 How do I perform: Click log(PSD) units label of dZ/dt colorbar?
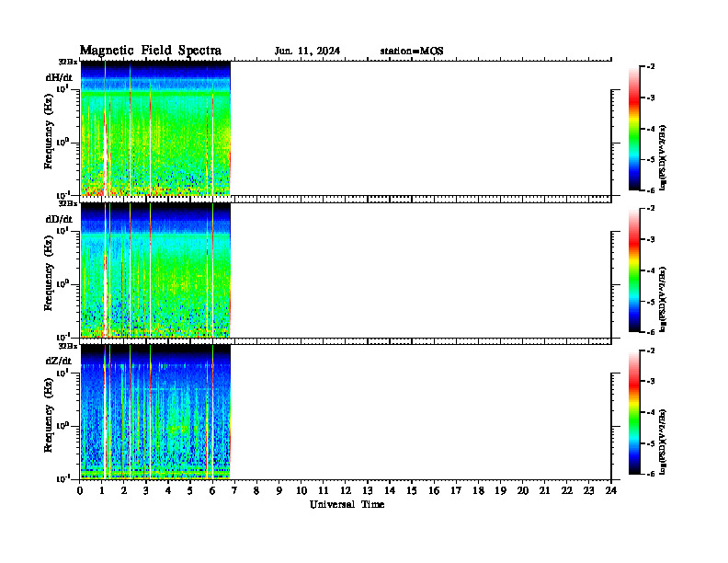663,442
